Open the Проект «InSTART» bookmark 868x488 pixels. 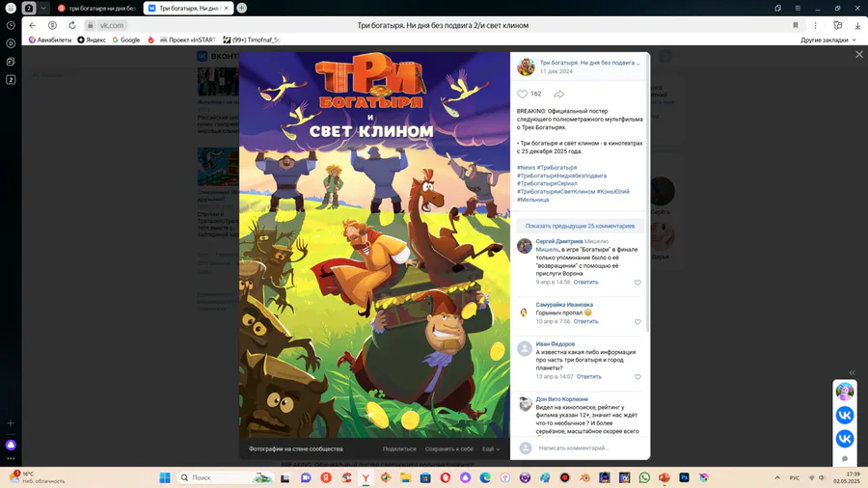(188, 40)
